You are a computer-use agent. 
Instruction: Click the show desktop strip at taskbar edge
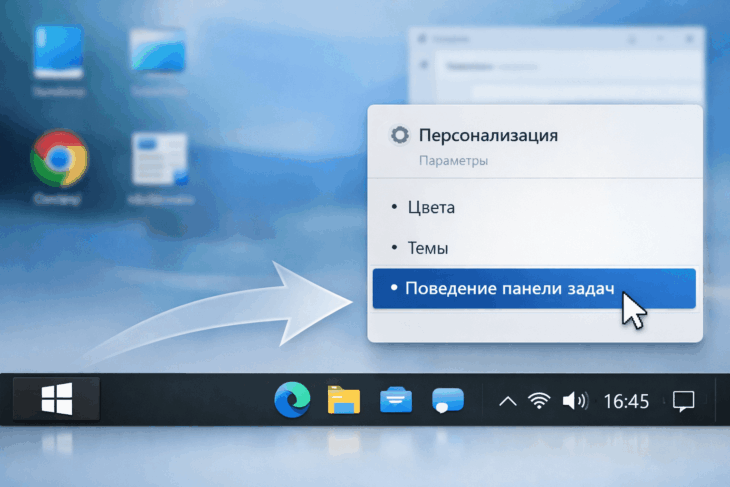click(723, 399)
